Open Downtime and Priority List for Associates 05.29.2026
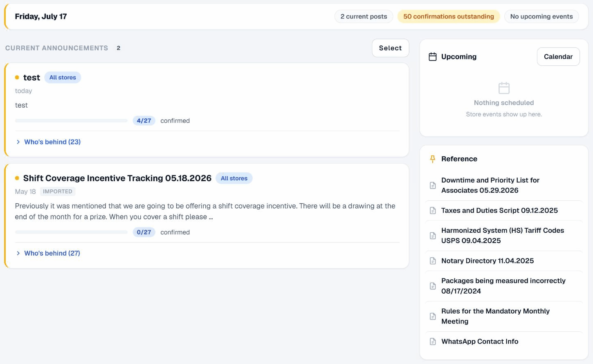This screenshot has height=364, width=593. click(x=504, y=185)
